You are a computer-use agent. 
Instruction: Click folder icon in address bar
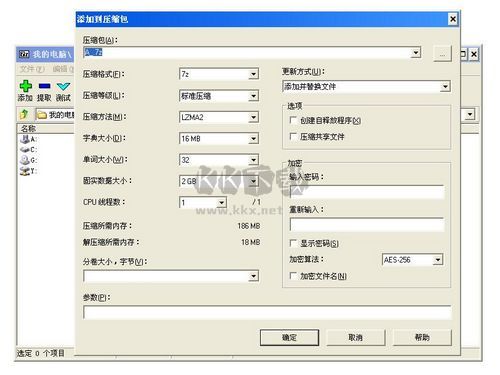[42, 115]
